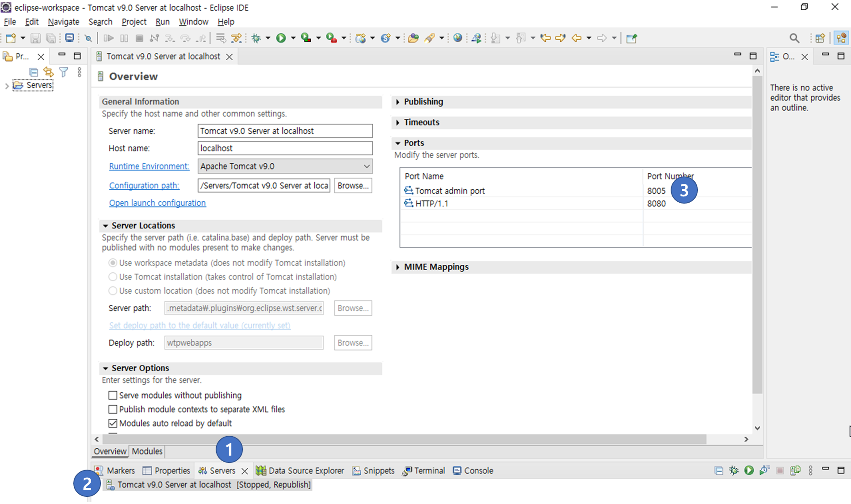Collapse the Ports section

click(x=398, y=143)
